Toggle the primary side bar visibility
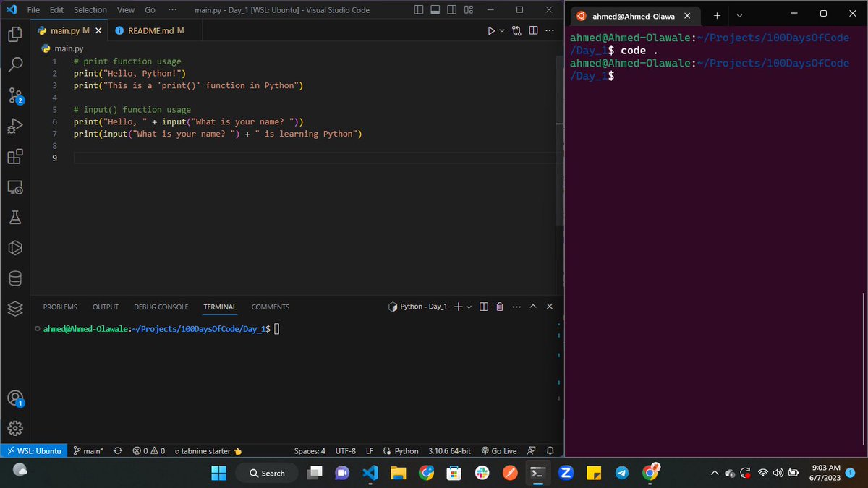 click(x=419, y=10)
